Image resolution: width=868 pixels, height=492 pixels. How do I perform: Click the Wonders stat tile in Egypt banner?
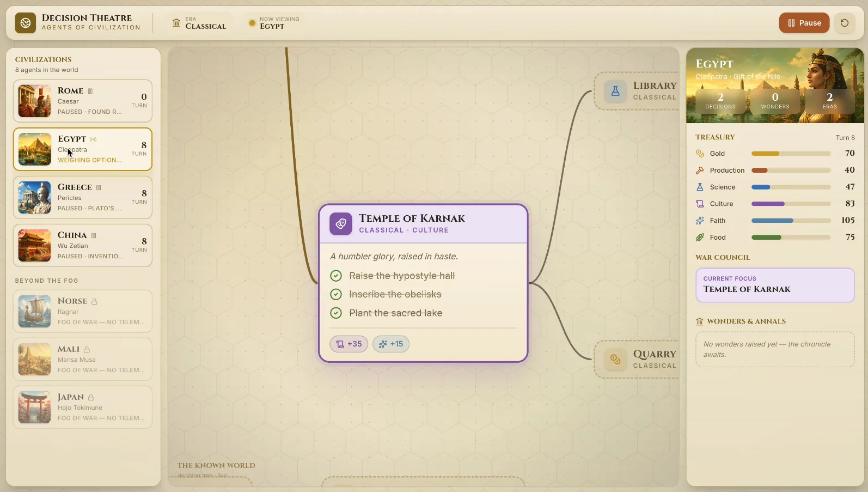(x=775, y=101)
